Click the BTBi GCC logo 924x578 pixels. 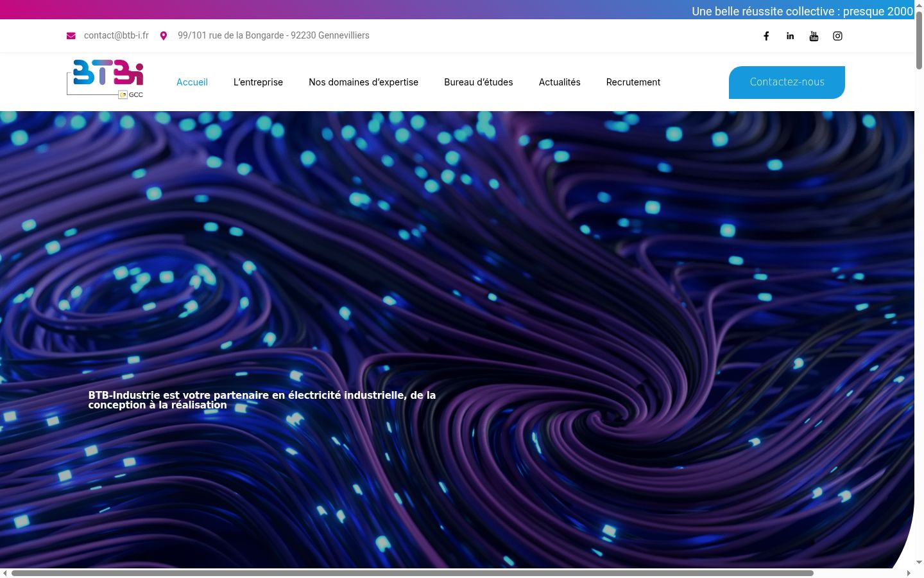(105, 79)
